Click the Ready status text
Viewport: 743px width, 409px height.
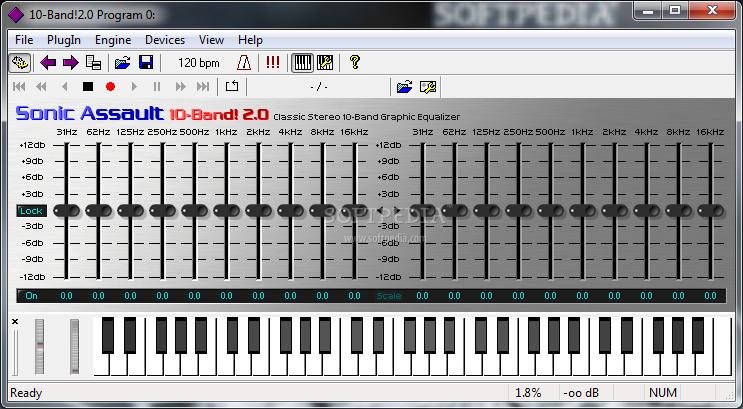tap(26, 393)
